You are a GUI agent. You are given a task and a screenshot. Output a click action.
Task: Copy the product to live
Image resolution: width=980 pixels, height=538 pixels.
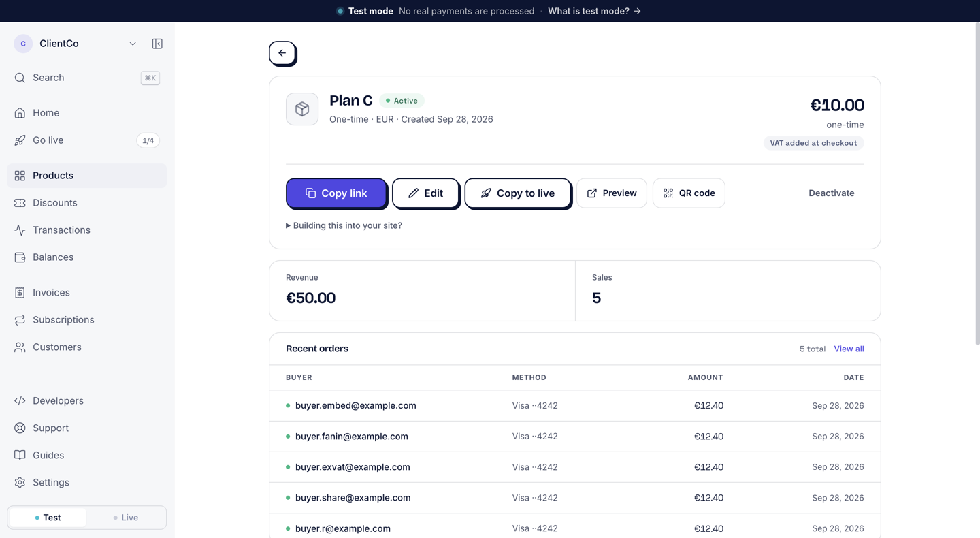coord(517,193)
